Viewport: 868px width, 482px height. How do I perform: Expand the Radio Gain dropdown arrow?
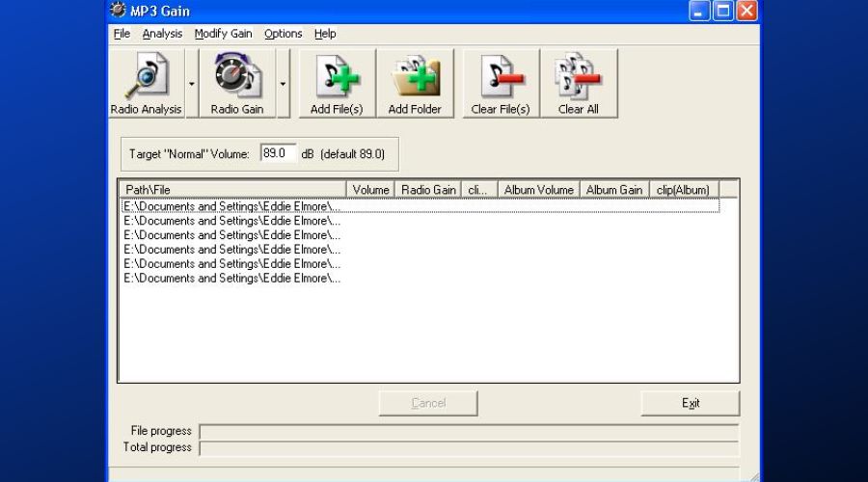coord(283,84)
